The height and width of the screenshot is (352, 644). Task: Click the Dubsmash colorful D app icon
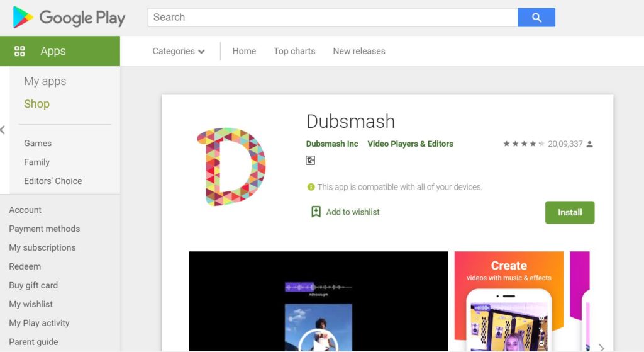coord(231,166)
